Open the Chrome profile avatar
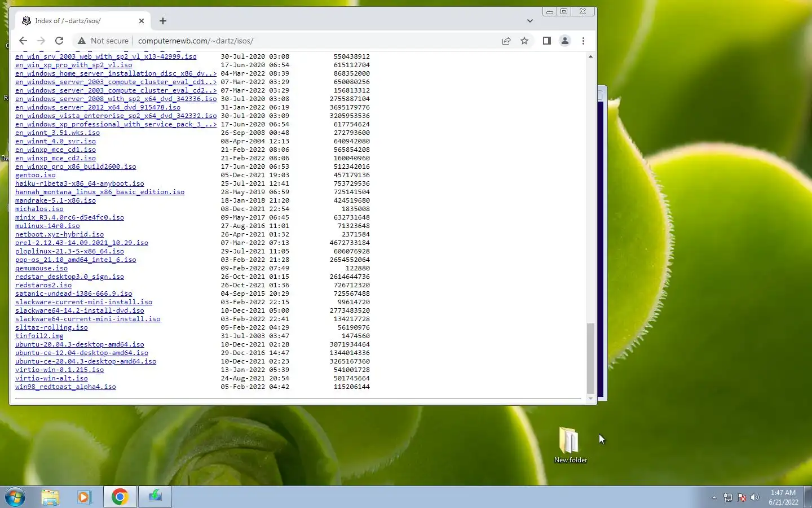 tap(564, 41)
